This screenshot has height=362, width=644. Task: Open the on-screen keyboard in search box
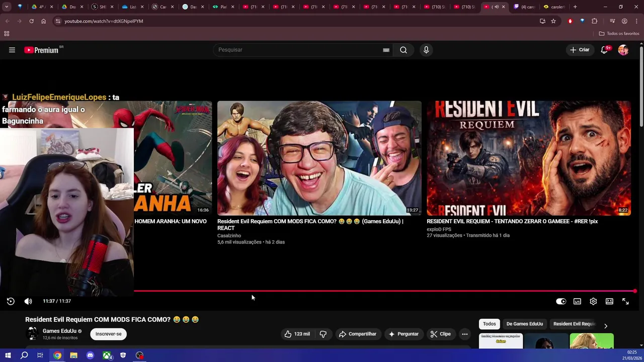pyautogui.click(x=386, y=50)
